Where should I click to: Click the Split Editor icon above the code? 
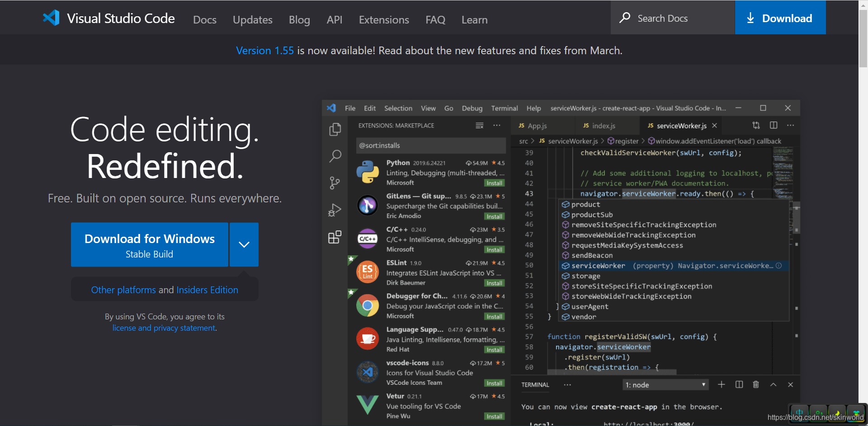tap(774, 125)
